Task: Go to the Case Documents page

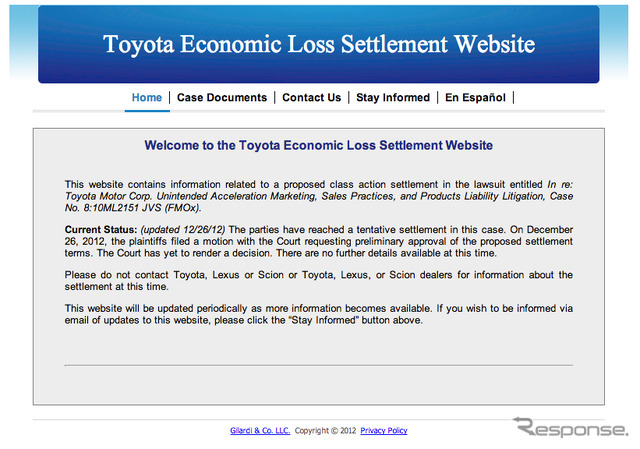Action: [x=222, y=98]
